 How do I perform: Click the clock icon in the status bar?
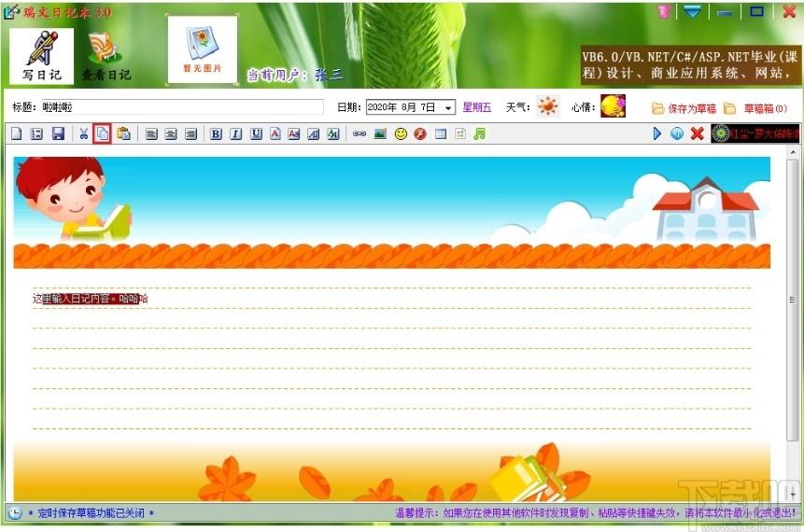(x=15, y=512)
